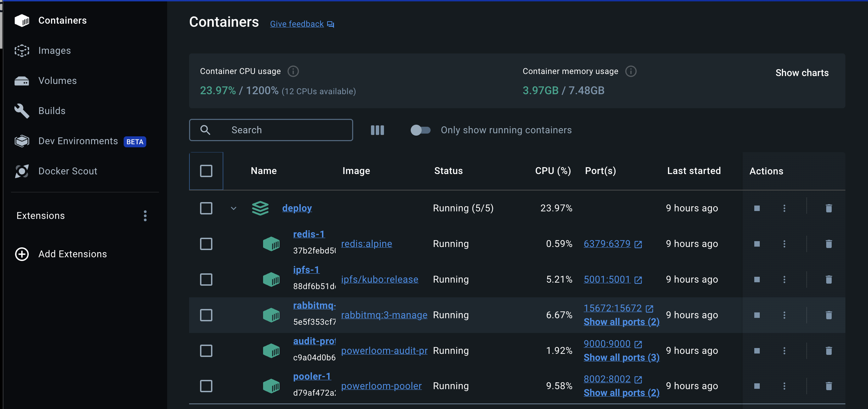Image resolution: width=868 pixels, height=409 pixels.
Task: Click the CPU usage info icon
Action: point(293,71)
